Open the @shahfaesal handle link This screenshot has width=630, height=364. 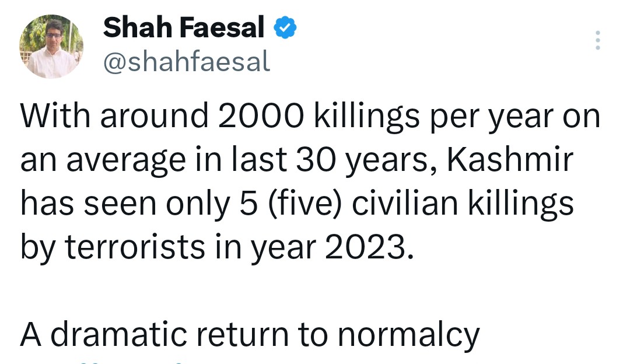tap(187, 61)
